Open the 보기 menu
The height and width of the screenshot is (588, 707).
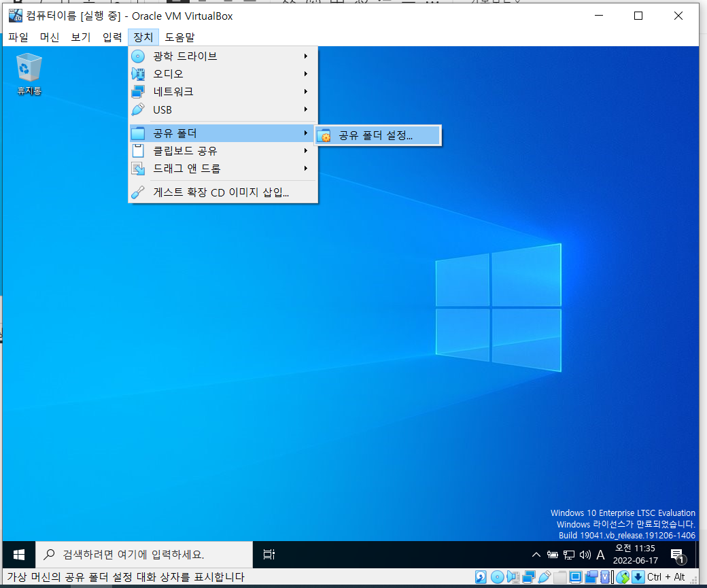81,37
